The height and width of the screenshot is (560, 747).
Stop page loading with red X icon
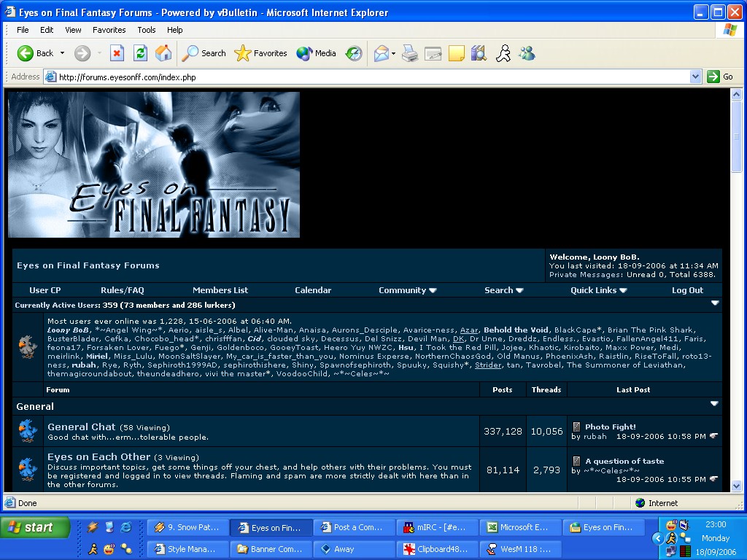coord(117,53)
